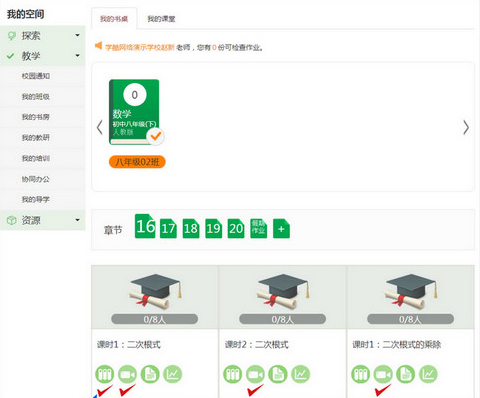Image resolution: width=480 pixels, height=398 pixels.
Task: Open lesson title 课时1：二次根式的乘除
Action: tap(397, 344)
